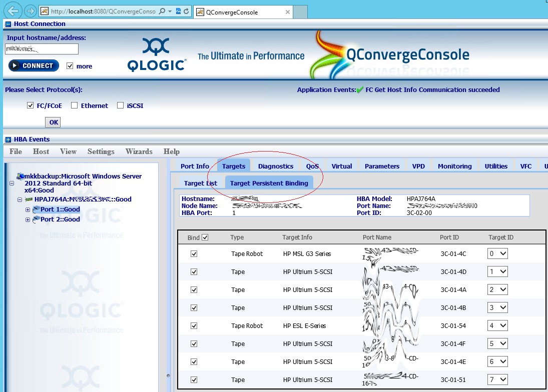The image size is (548, 392).
Task: Click the green check Application Events icon
Action: (360, 90)
